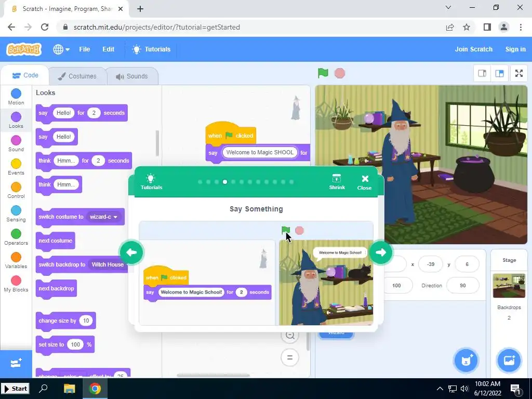
Task: Click the red stop button above stage
Action: (340, 73)
